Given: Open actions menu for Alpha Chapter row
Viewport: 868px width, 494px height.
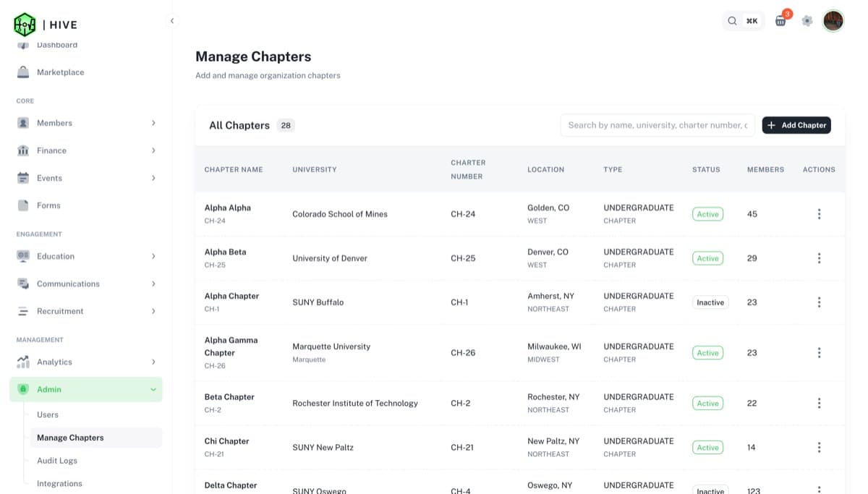Looking at the screenshot, I should coord(819,302).
